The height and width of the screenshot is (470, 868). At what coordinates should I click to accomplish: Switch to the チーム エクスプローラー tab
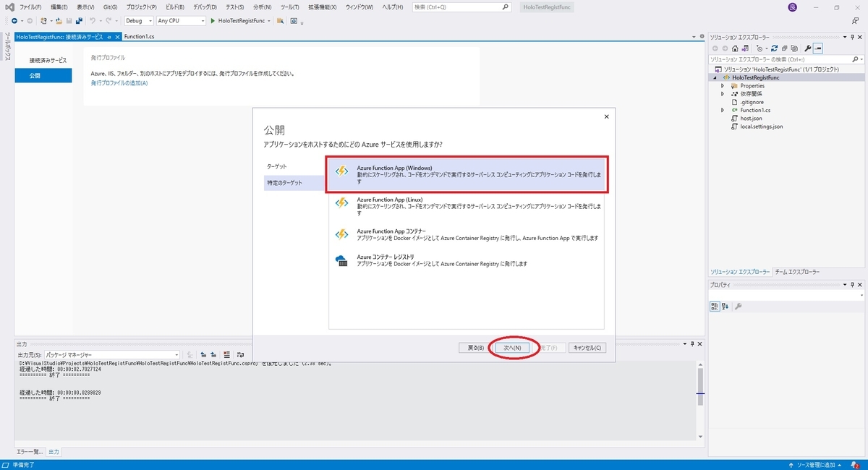coord(797,272)
